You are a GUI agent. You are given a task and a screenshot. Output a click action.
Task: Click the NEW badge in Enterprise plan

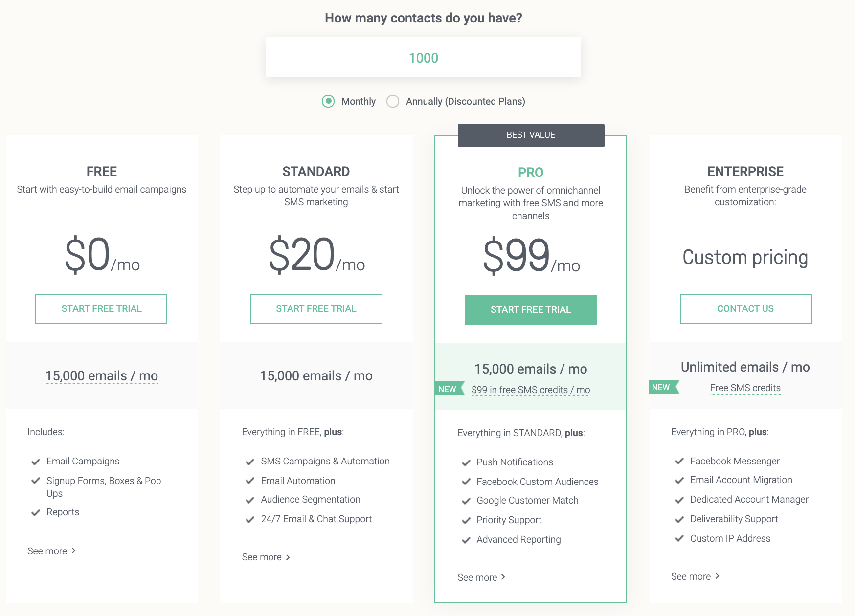(663, 387)
